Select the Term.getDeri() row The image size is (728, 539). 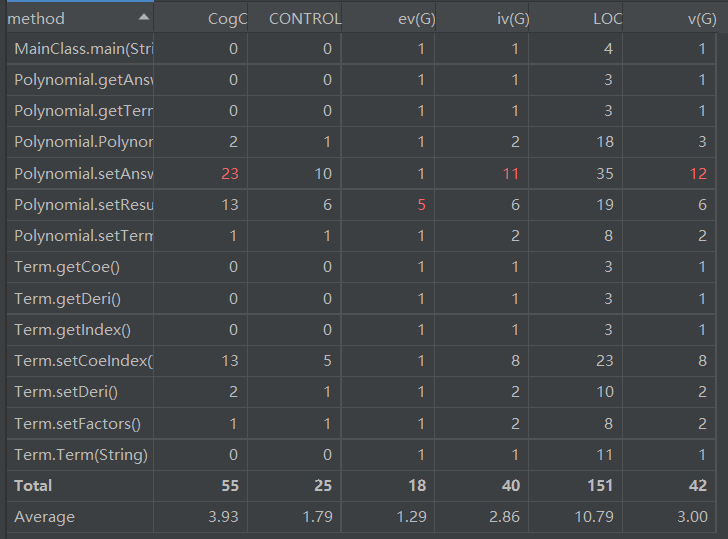coord(361,299)
